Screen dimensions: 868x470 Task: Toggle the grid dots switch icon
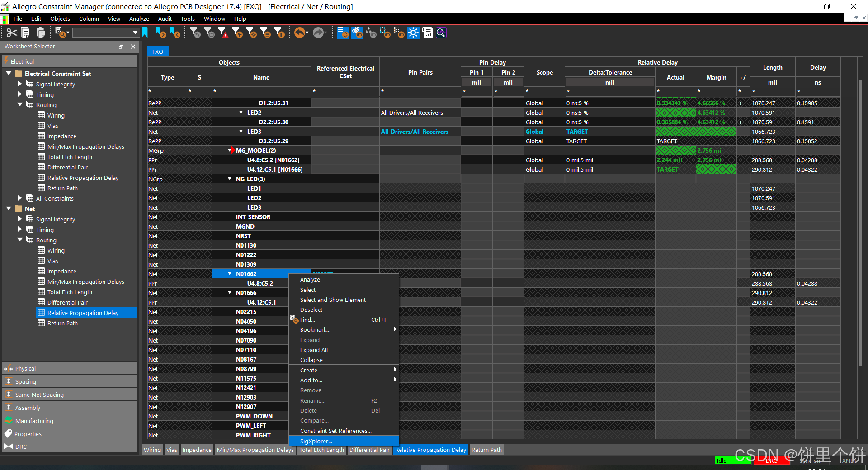[x=399, y=33]
